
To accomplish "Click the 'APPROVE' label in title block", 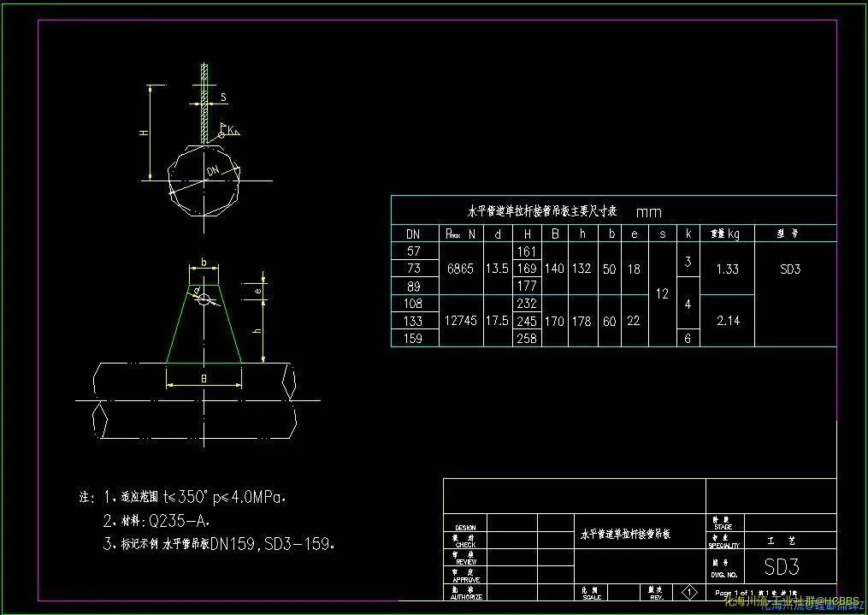I will click(466, 580).
